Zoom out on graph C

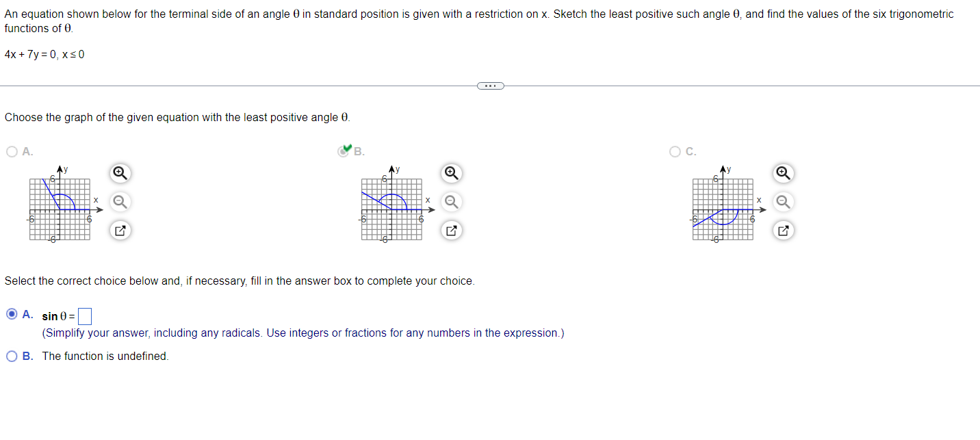pos(783,202)
